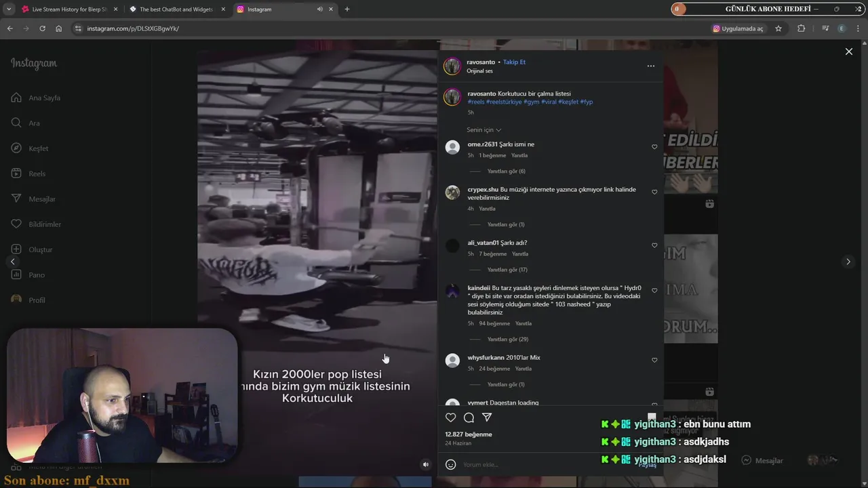
Task: Open Ana Sayfa home icon in sidebar
Action: click(16, 98)
